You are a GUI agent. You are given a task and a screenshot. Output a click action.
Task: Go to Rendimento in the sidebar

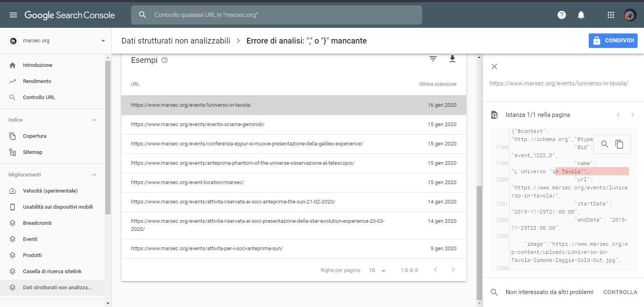tap(37, 81)
